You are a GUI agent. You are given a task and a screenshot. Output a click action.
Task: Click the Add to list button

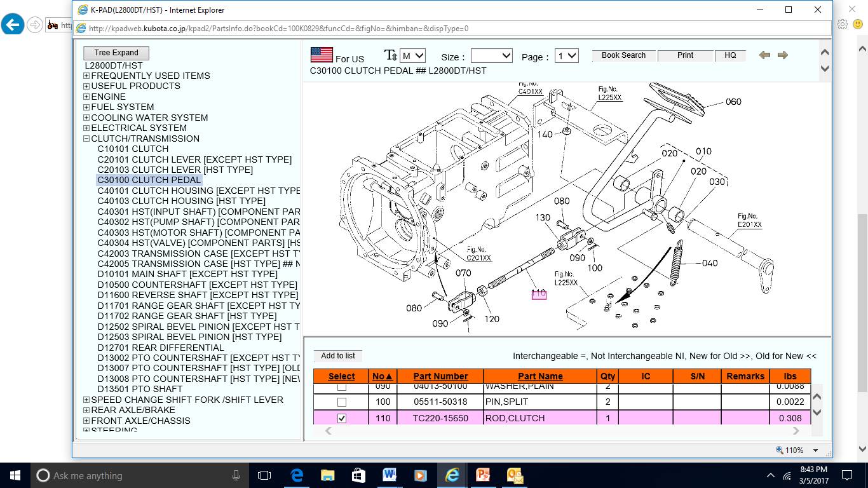[338, 356]
